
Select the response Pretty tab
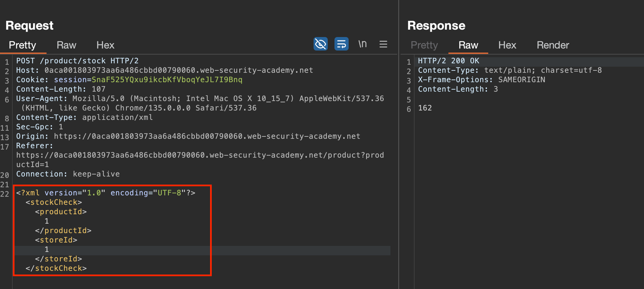424,45
